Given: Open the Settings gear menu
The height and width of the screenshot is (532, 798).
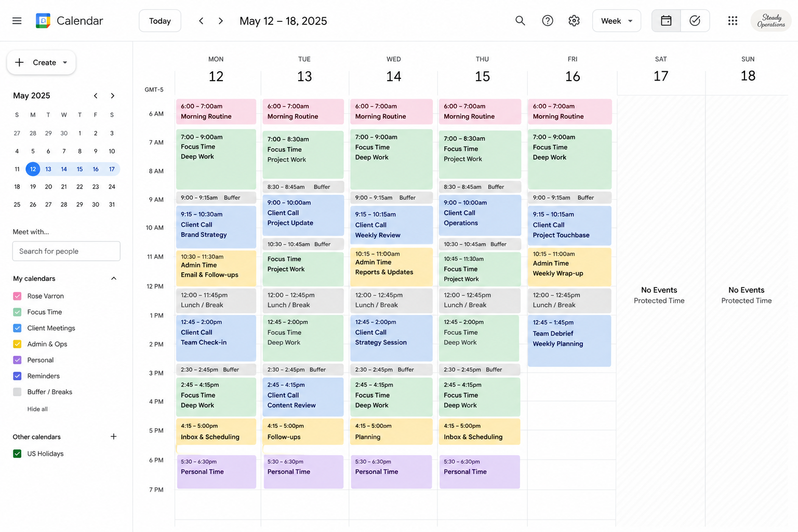Looking at the screenshot, I should pos(574,21).
